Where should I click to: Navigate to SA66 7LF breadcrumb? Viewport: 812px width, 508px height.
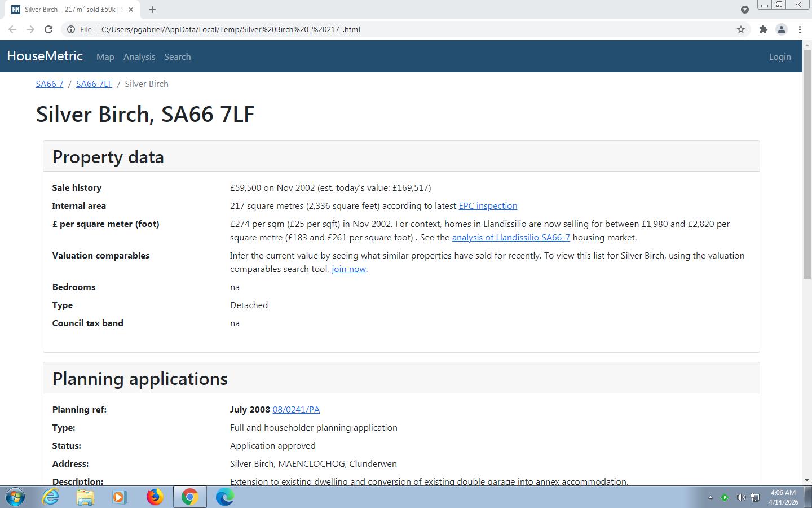(x=94, y=84)
